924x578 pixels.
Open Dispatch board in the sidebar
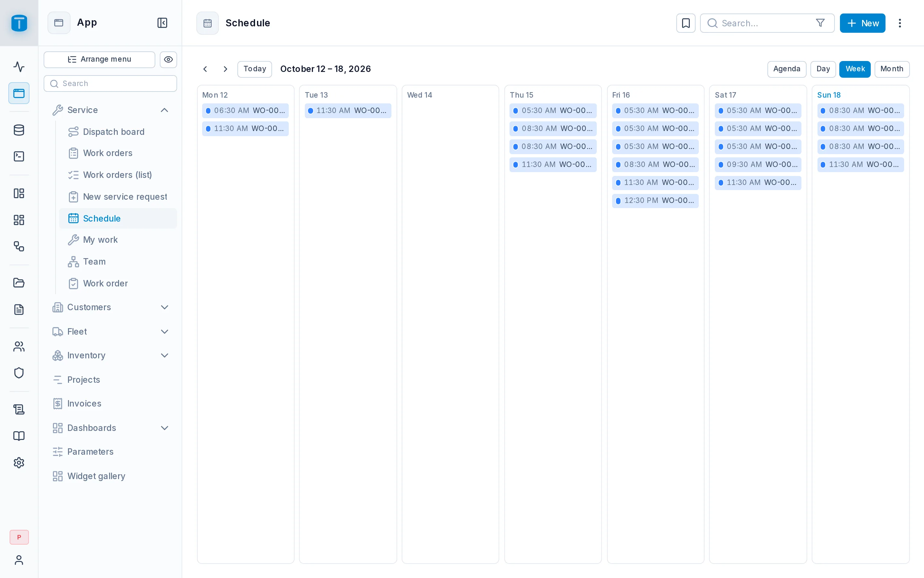118,132
